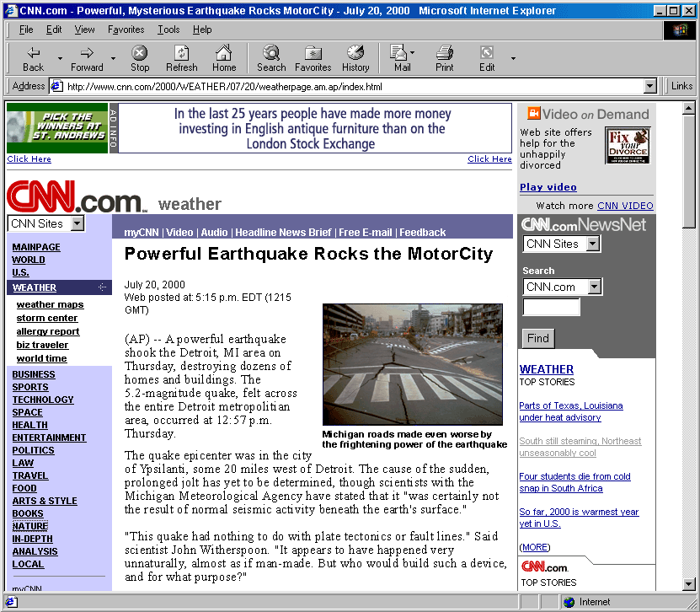Open the CNN VIDEO link

(x=625, y=206)
